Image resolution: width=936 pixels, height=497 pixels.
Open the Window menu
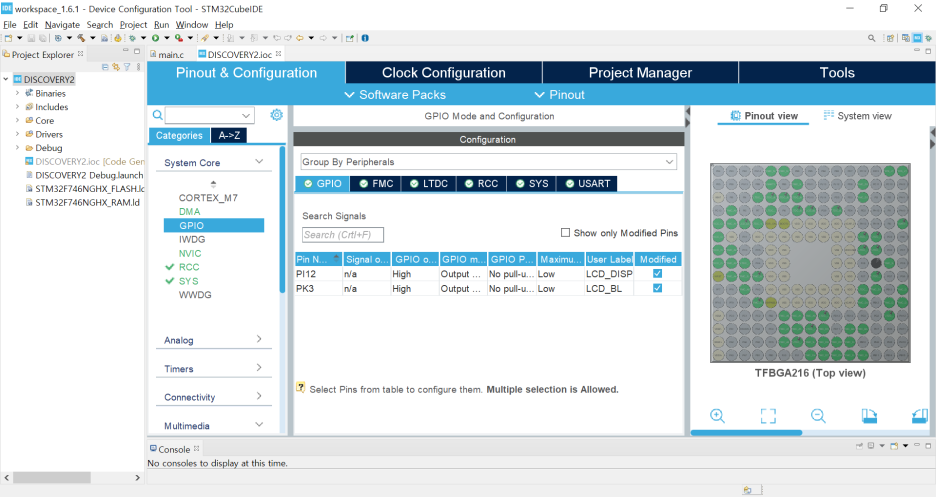pos(192,24)
